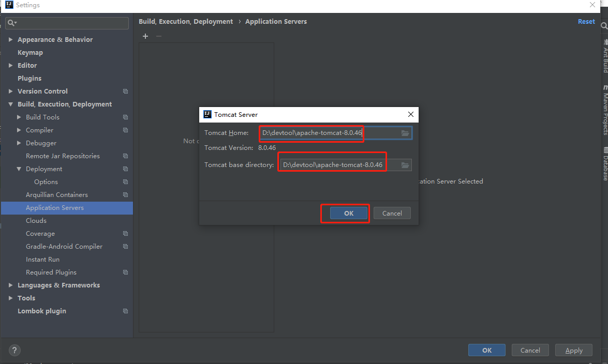Screen dimensions: 608x364
Task: Click project-level icon beside Compiler
Action: pos(125,130)
